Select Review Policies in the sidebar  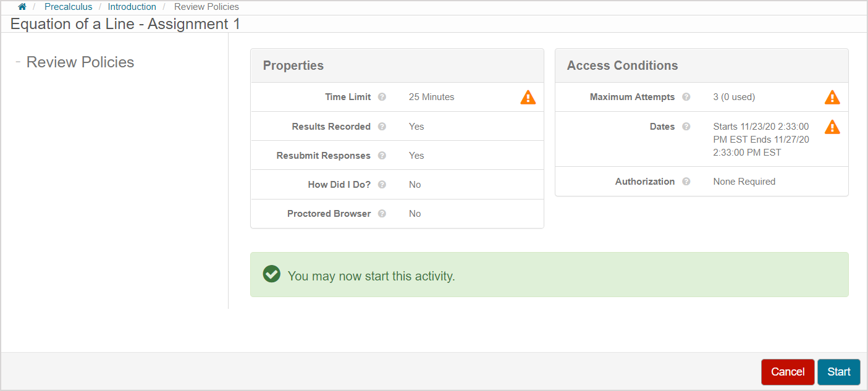(x=80, y=62)
